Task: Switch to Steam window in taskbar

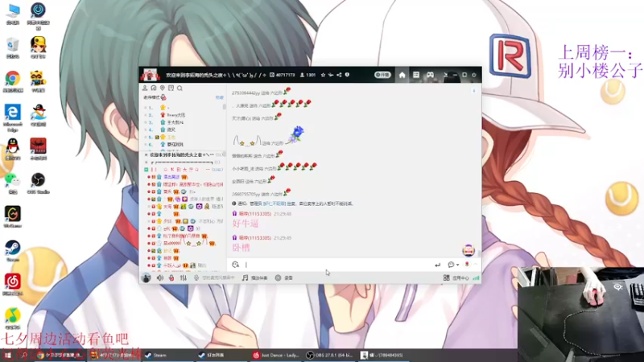Action: (167, 356)
